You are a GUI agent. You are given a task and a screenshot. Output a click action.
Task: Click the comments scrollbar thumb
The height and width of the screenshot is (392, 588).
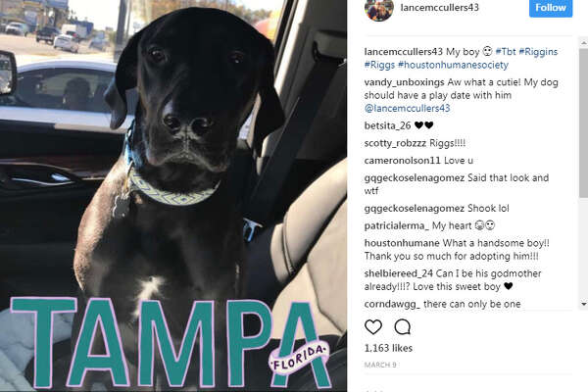pyautogui.click(x=583, y=122)
